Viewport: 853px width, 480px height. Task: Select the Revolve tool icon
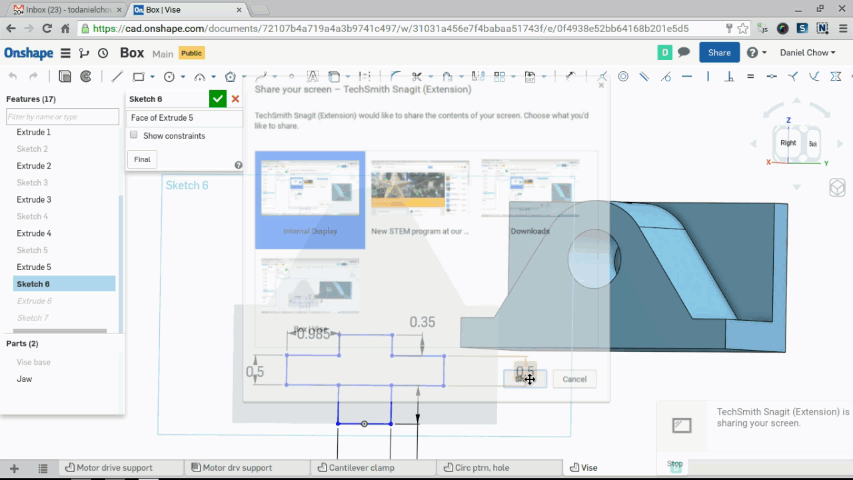pyautogui.click(x=86, y=77)
